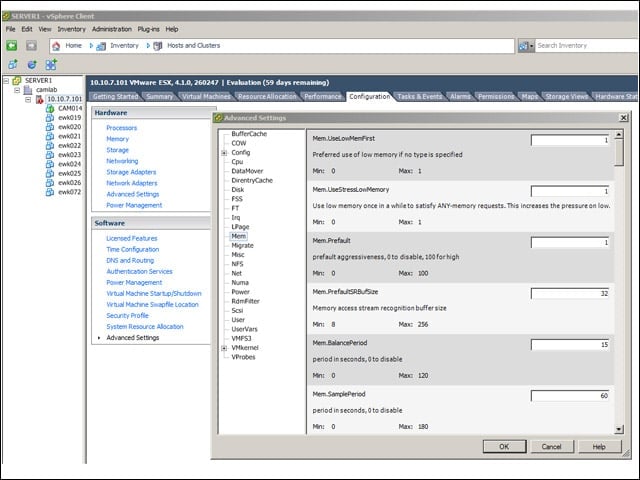Open the Inventory menu
Viewport: 640px width, 480px height.
pos(71,29)
